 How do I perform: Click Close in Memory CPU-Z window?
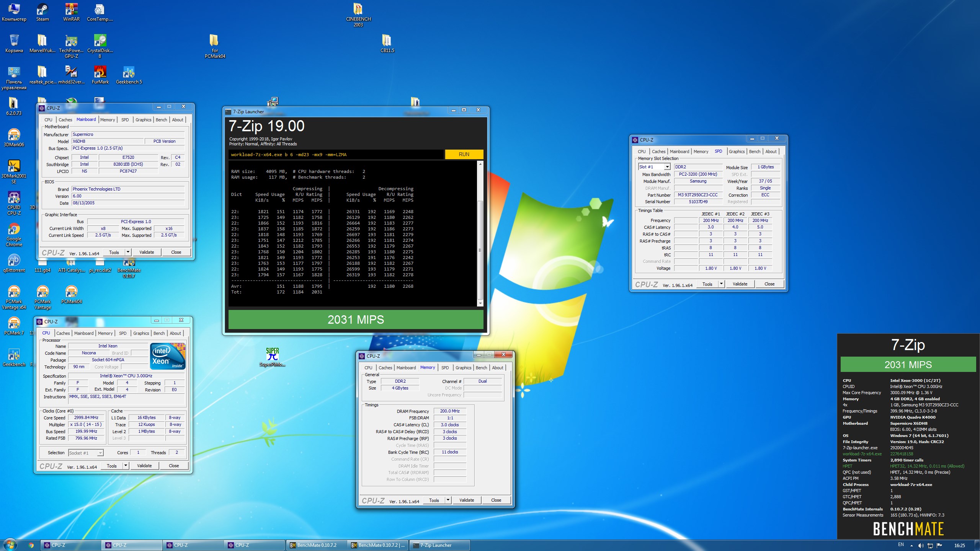(496, 500)
